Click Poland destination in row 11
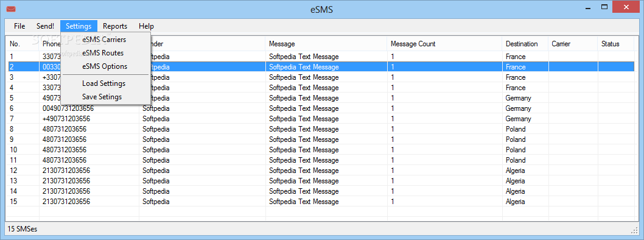644x240 pixels. (x=516, y=160)
